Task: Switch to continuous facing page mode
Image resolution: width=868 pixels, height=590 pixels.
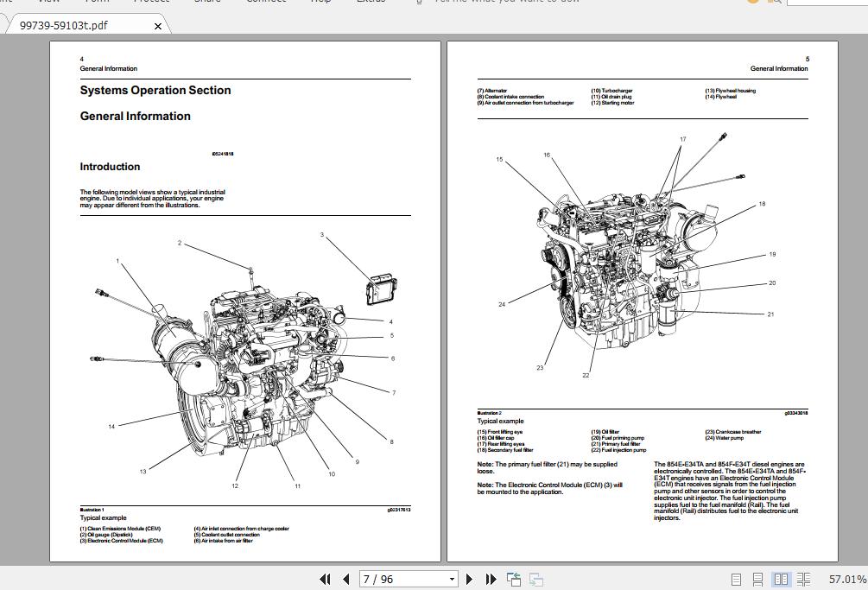Action: coord(804,580)
